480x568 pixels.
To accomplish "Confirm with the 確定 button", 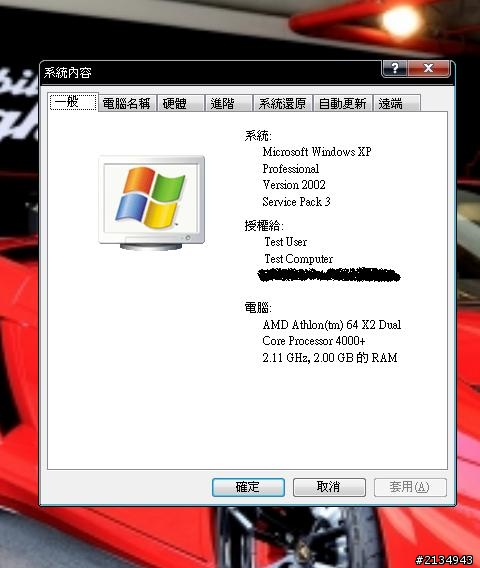I will 248,487.
